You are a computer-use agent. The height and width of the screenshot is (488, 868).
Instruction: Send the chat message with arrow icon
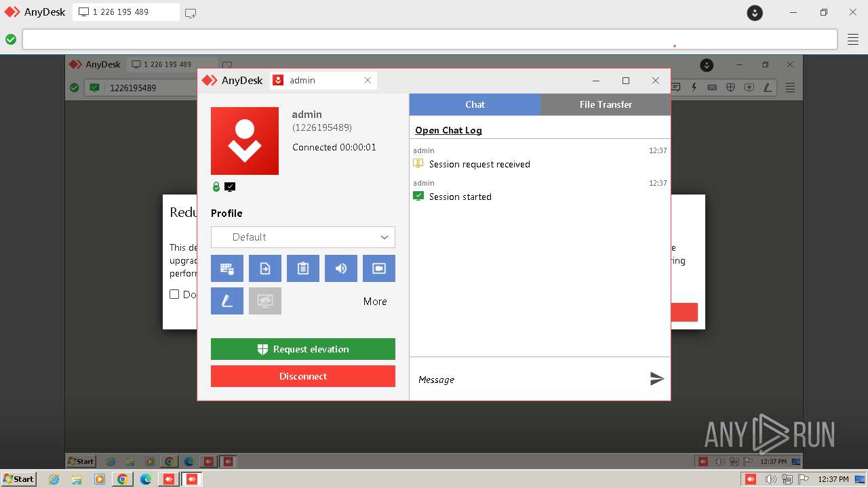(656, 379)
